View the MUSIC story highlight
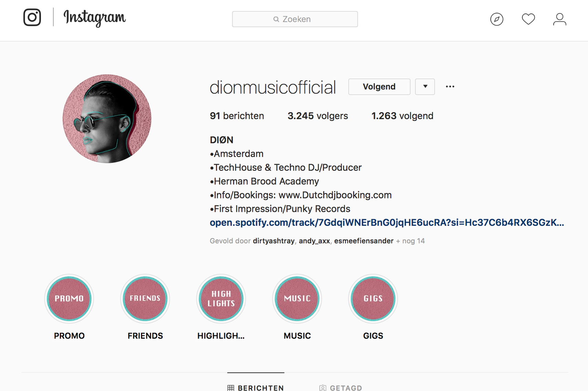This screenshot has width=588, height=391. (x=297, y=299)
